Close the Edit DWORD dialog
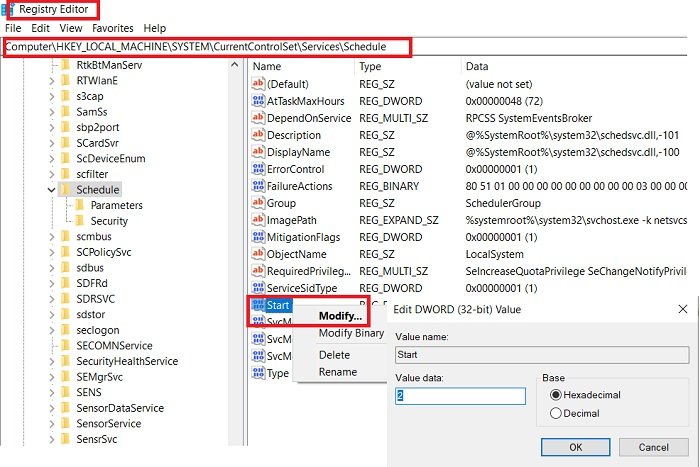This screenshot has width=700, height=467. 683,309
